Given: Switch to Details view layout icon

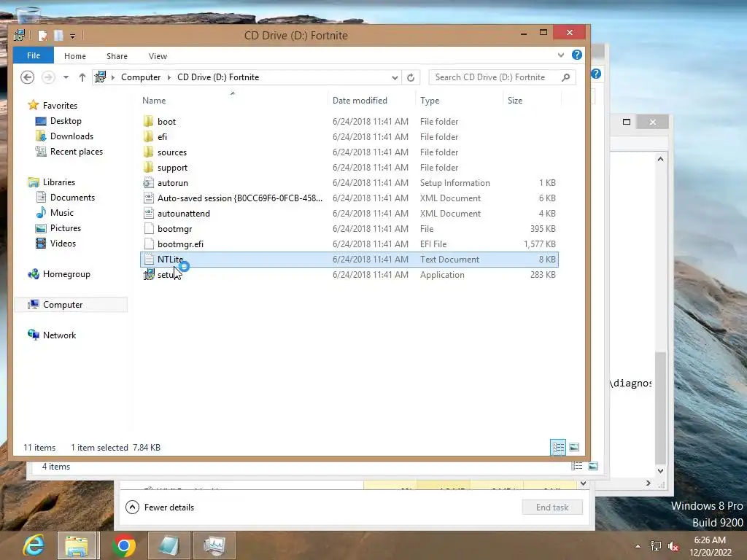Looking at the screenshot, I should [x=558, y=447].
